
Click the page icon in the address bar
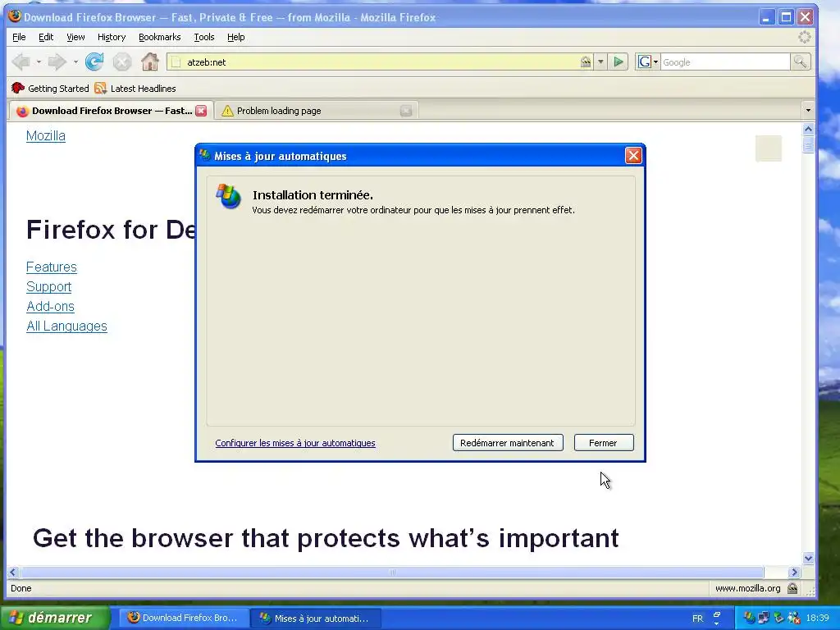click(x=176, y=62)
